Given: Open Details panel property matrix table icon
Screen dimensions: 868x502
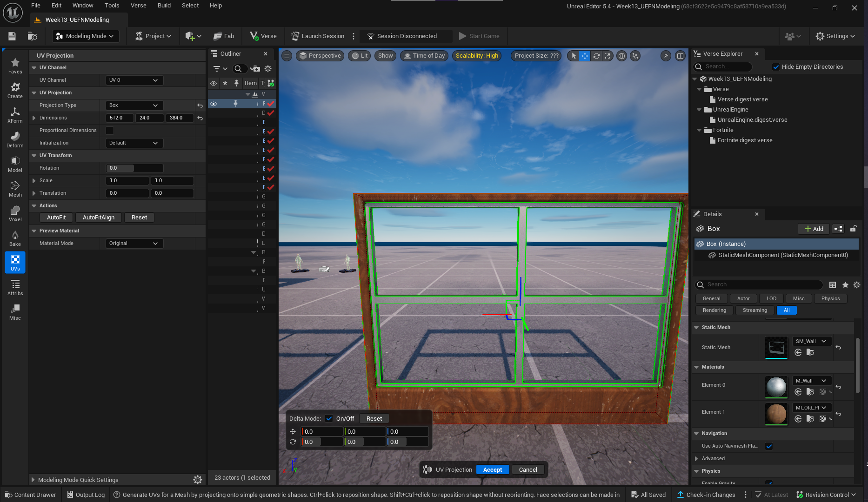Looking at the screenshot, I should 833,284.
